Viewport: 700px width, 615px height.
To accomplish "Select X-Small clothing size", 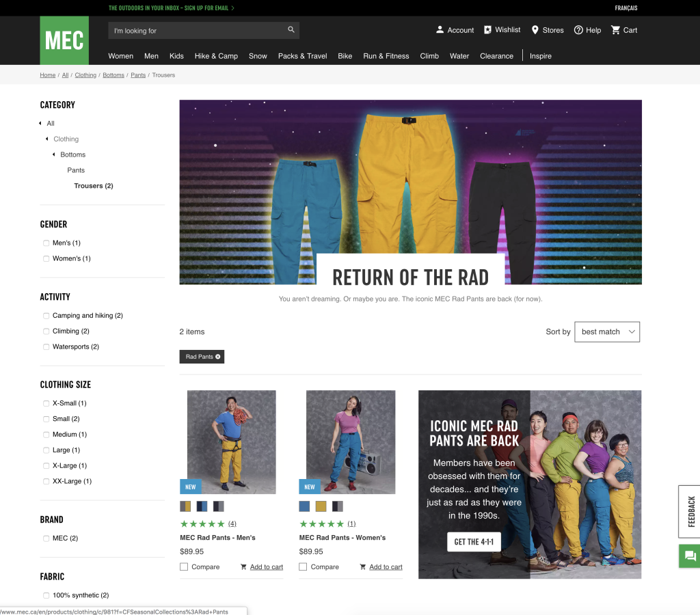I will tap(46, 403).
